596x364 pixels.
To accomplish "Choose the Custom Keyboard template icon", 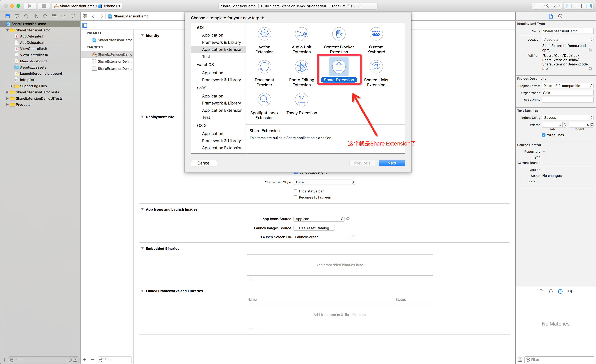I will coord(376,34).
